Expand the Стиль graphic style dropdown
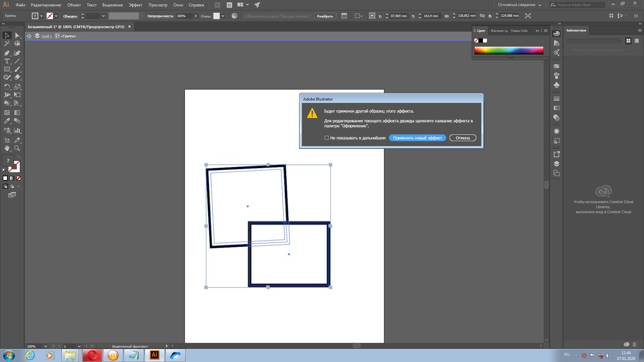Image resolution: width=644 pixels, height=362 pixels. (x=223, y=16)
